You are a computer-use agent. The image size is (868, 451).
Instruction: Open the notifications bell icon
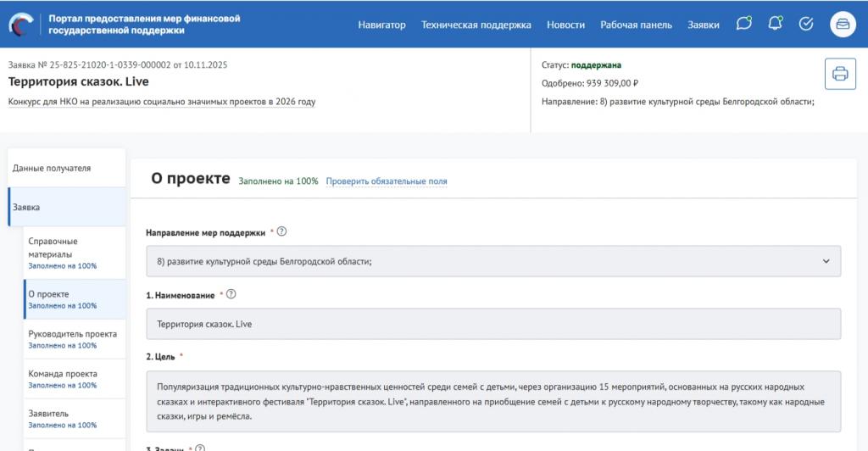(775, 25)
